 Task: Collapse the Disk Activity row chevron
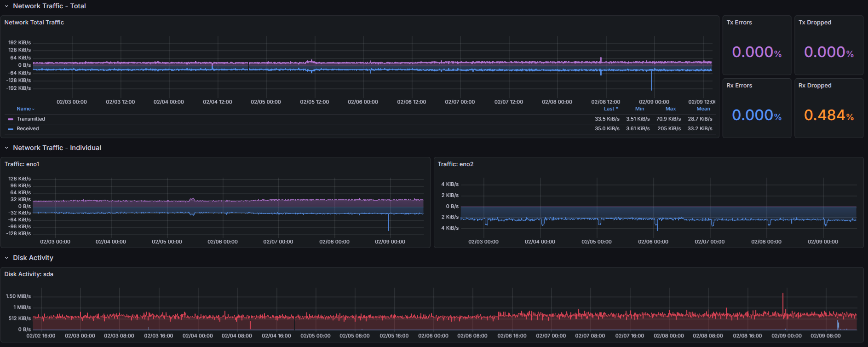(6, 258)
